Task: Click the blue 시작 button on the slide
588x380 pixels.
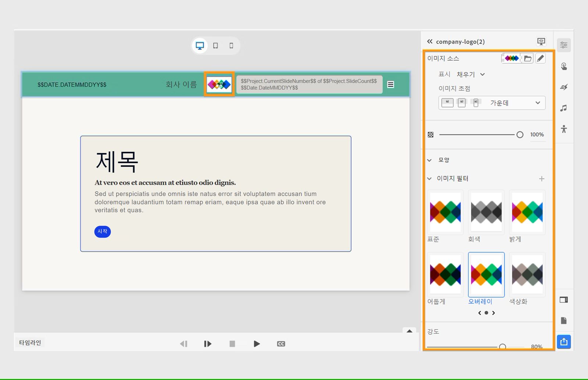Action: 102,232
